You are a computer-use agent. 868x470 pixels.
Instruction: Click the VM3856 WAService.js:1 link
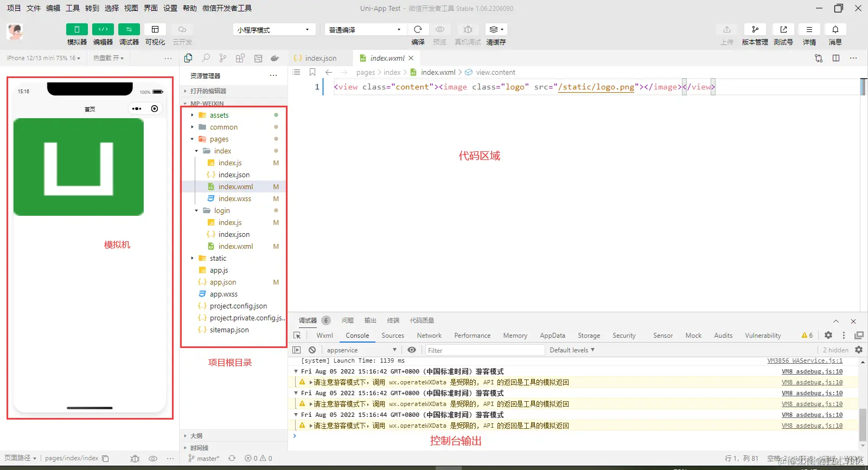805,360
